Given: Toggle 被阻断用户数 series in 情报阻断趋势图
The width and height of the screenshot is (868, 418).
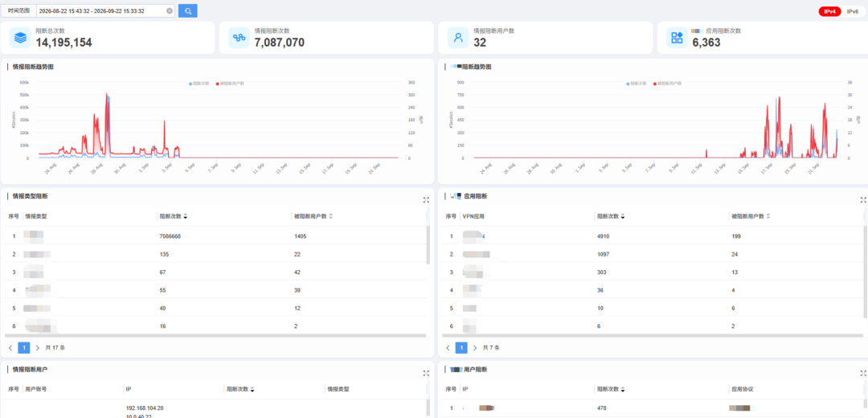Looking at the screenshot, I should coord(230,83).
